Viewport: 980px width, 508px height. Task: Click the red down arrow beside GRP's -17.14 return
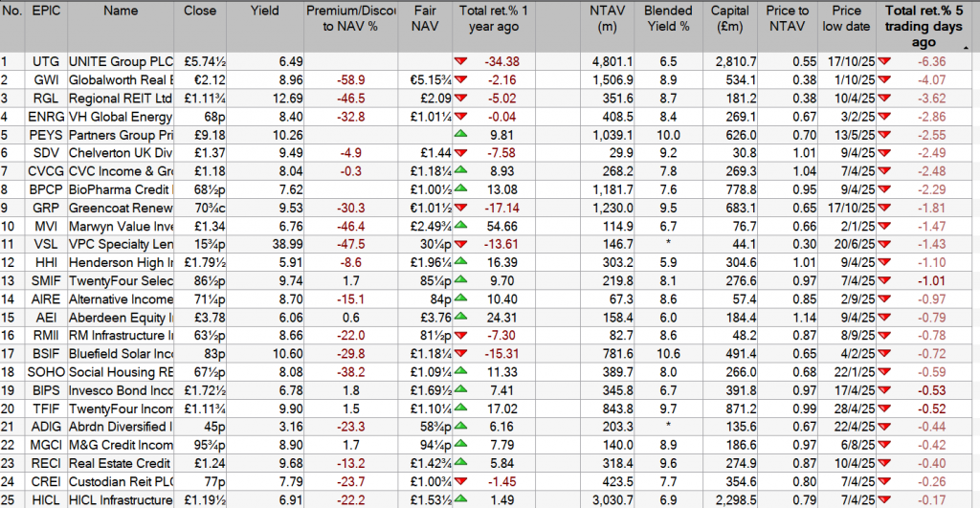pyautogui.click(x=462, y=207)
